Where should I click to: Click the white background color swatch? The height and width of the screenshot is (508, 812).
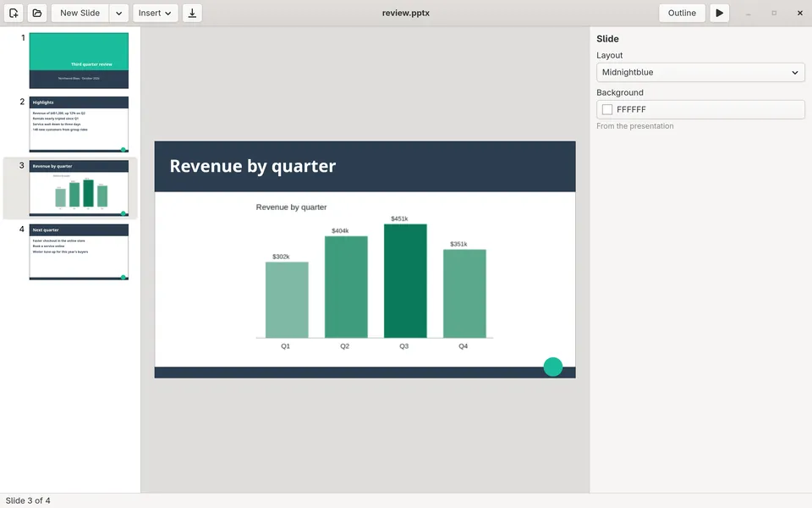tap(607, 109)
